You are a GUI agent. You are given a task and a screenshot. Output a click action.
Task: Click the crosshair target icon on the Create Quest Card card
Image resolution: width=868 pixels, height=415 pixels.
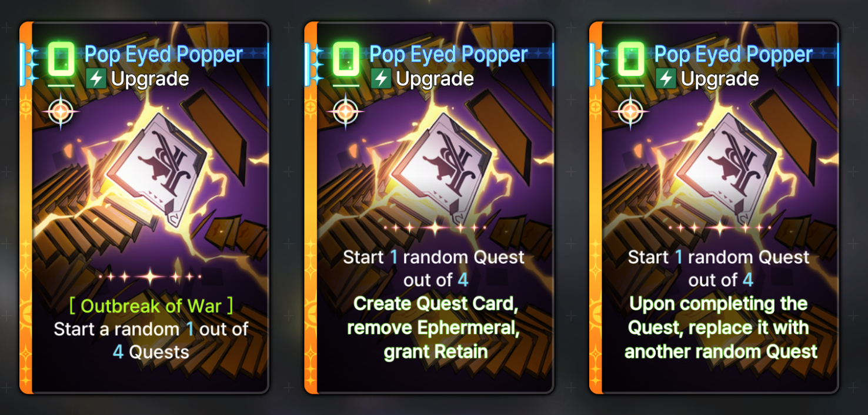coord(346,112)
